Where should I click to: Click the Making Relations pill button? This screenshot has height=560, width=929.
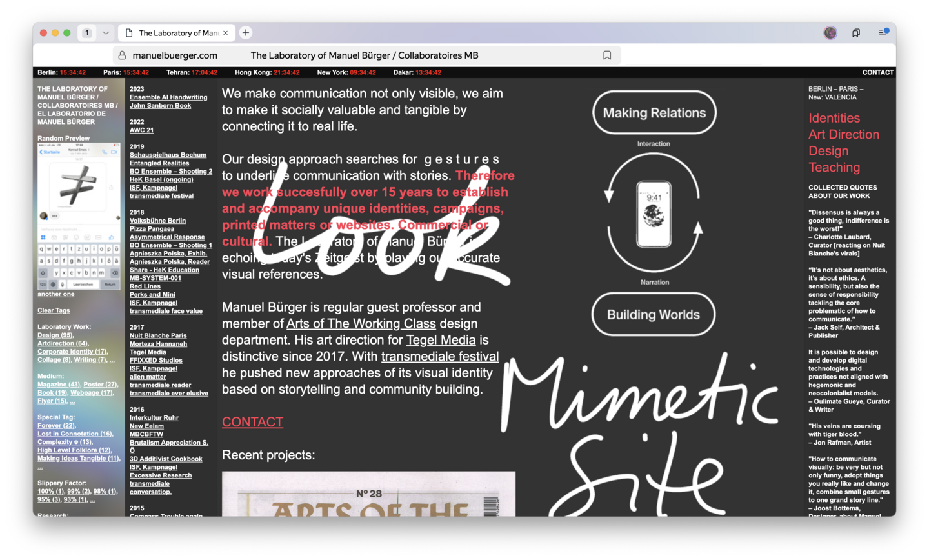tap(654, 113)
